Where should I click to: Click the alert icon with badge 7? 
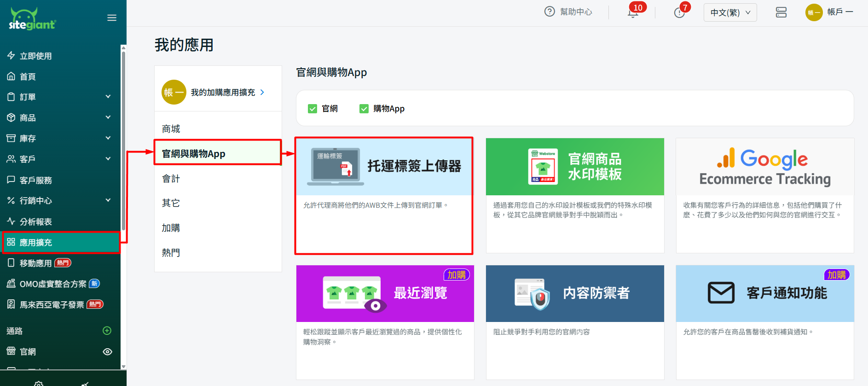coord(679,12)
